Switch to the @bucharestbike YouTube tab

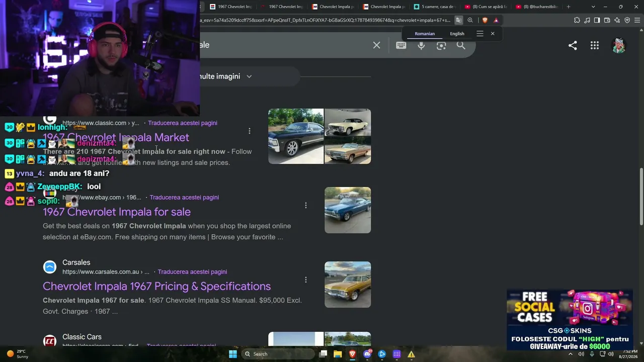536,7
